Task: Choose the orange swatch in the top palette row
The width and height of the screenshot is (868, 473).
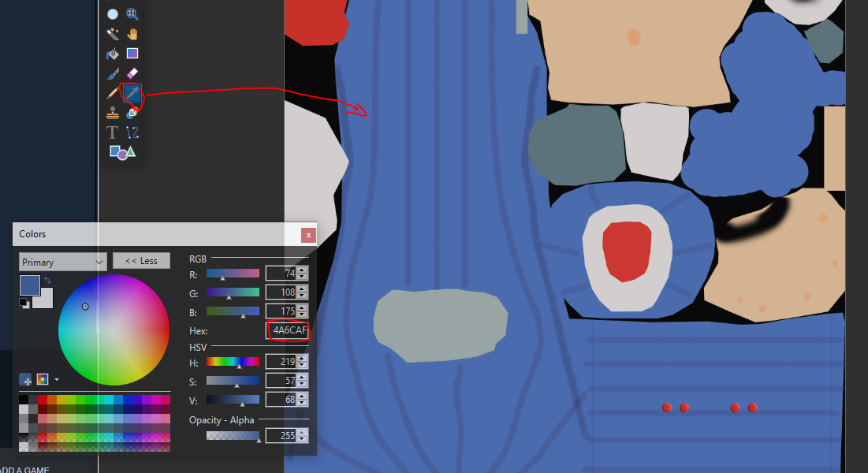Action: coord(52,400)
